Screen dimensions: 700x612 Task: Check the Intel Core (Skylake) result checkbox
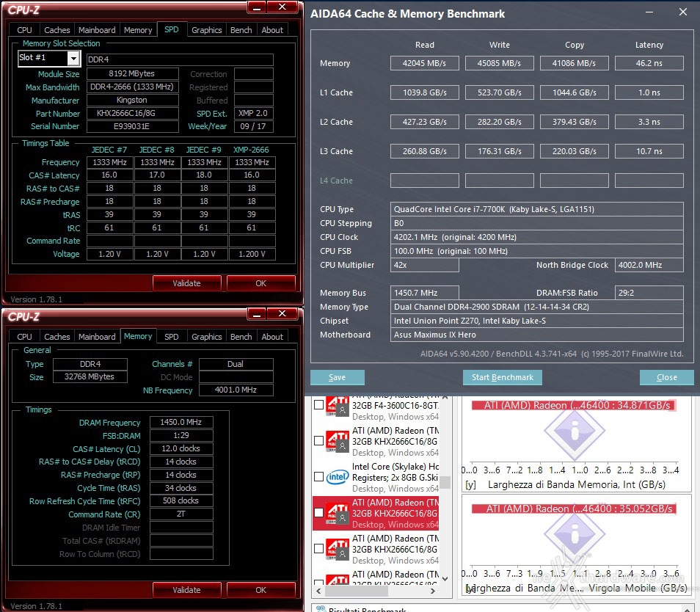[x=318, y=477]
